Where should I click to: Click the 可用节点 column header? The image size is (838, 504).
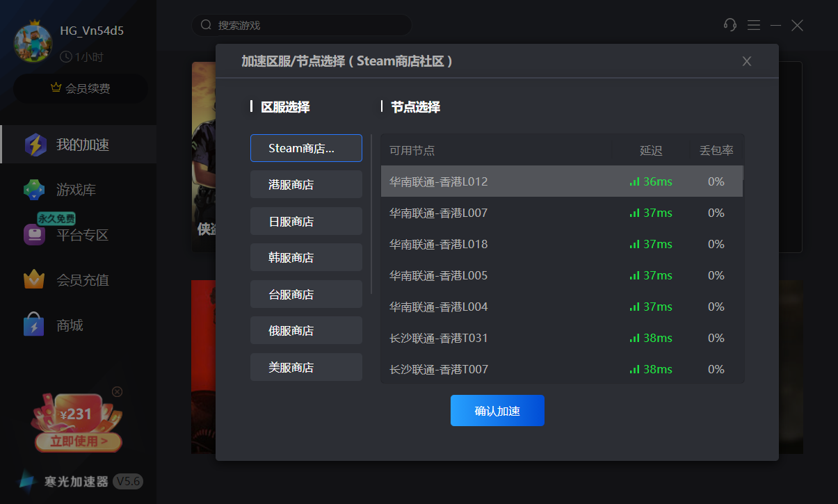coord(412,150)
